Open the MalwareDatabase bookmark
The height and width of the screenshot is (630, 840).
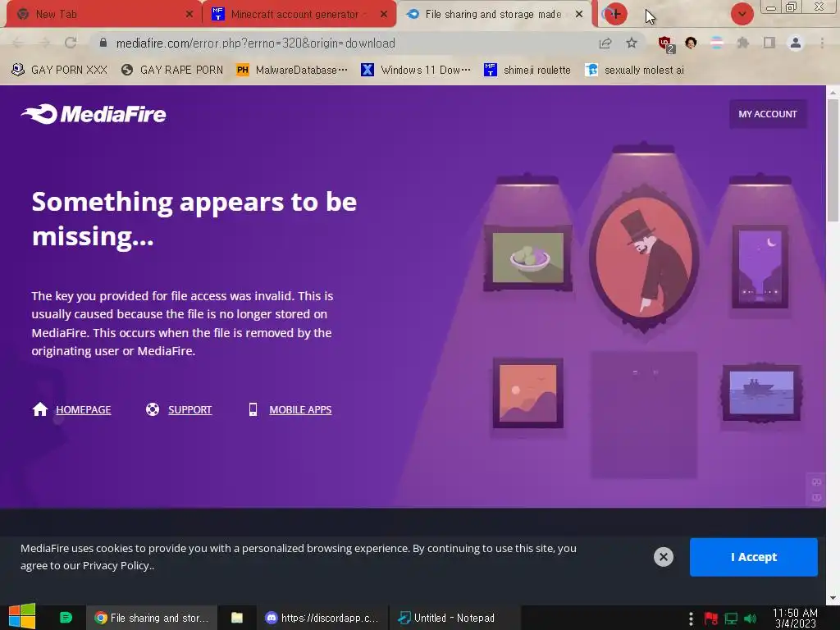pos(292,70)
